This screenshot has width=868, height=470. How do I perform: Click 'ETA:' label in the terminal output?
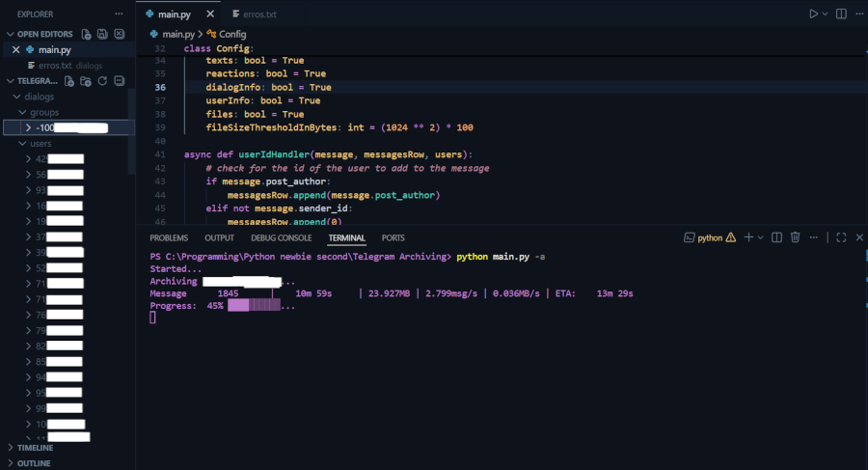click(x=564, y=293)
